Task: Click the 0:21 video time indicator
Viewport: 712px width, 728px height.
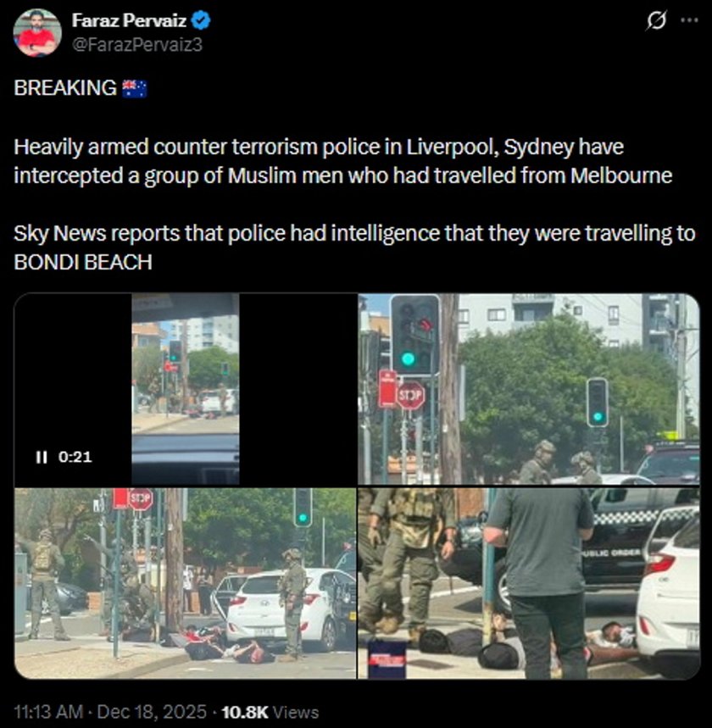Action: (75, 458)
